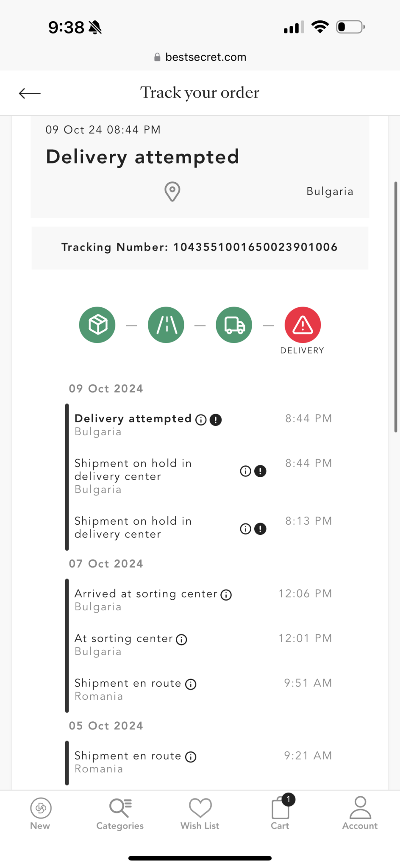Tap the back arrow icon
The height and width of the screenshot is (868, 400).
[x=30, y=93]
